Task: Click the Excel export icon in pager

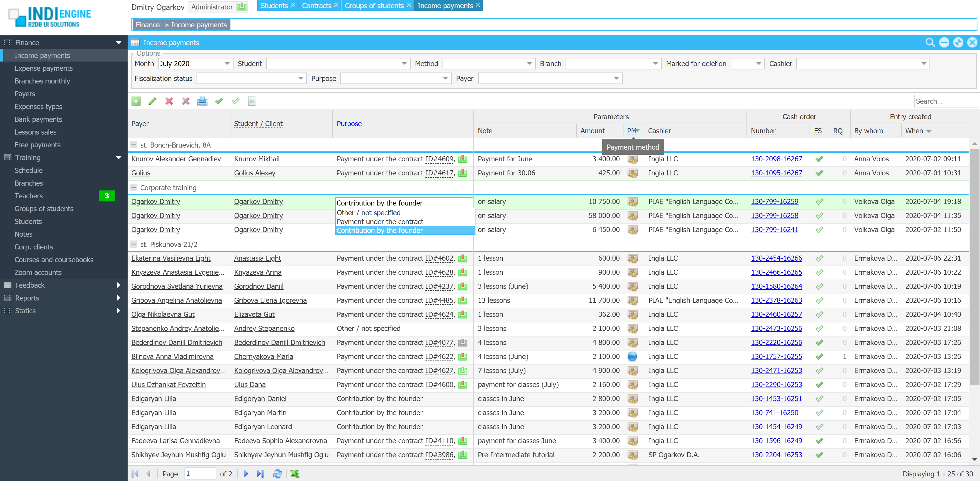Action: [295, 473]
